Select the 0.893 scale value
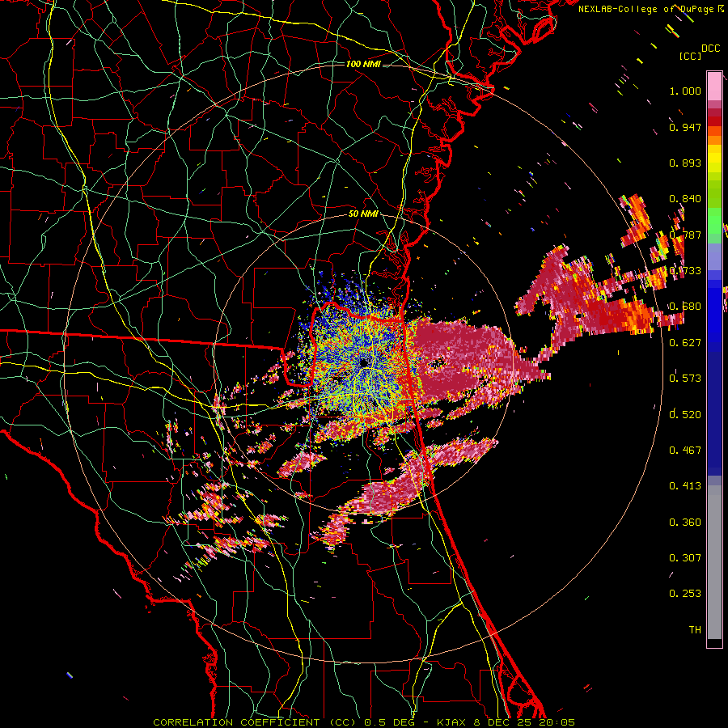The image size is (728, 728). (685, 163)
